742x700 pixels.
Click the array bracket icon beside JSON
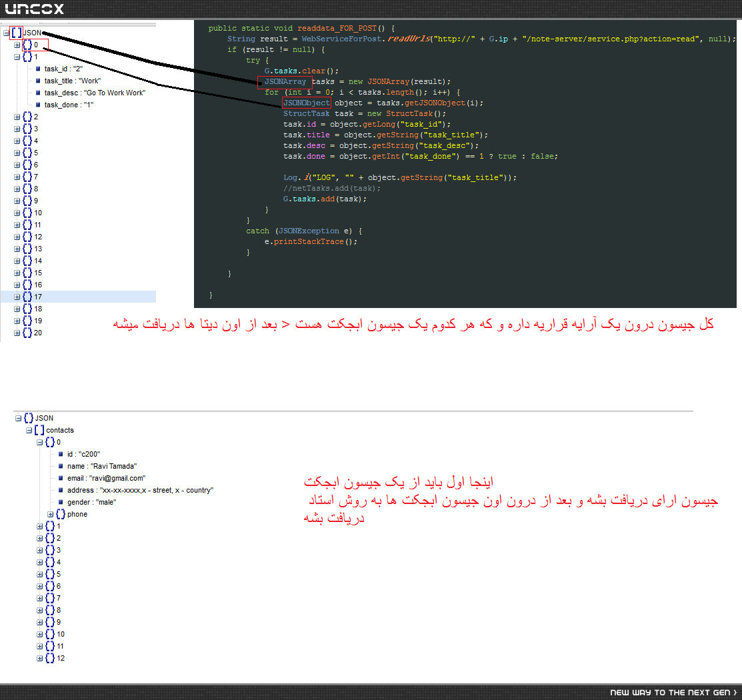click(17, 33)
